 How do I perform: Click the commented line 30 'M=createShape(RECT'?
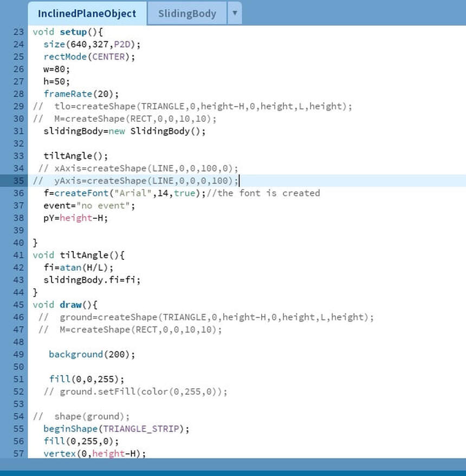125,119
